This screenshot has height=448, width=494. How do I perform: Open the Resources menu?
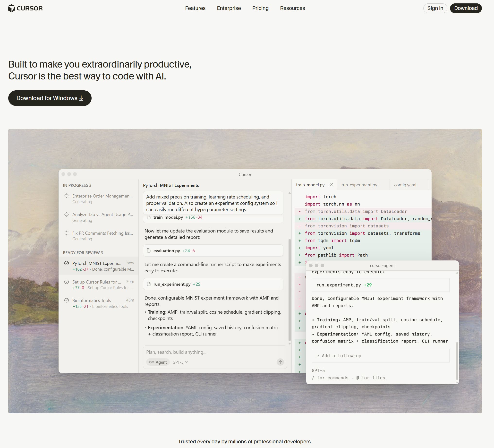[x=292, y=8]
